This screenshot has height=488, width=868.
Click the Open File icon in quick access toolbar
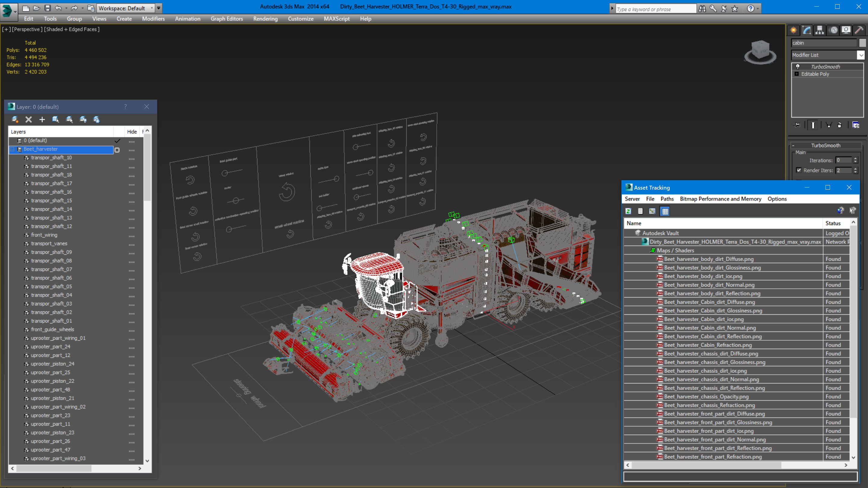tap(36, 8)
